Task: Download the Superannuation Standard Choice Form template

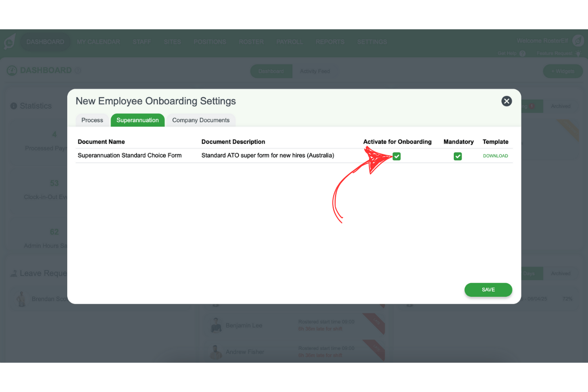Action: click(495, 156)
